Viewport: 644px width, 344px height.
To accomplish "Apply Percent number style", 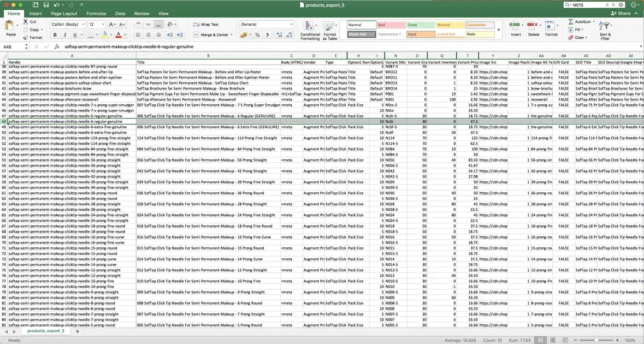I will (257, 34).
